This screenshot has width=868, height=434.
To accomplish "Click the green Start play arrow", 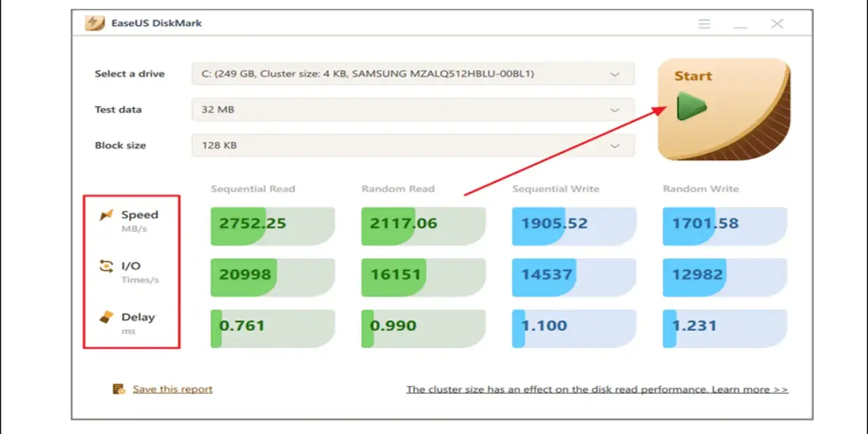I will [691, 106].
